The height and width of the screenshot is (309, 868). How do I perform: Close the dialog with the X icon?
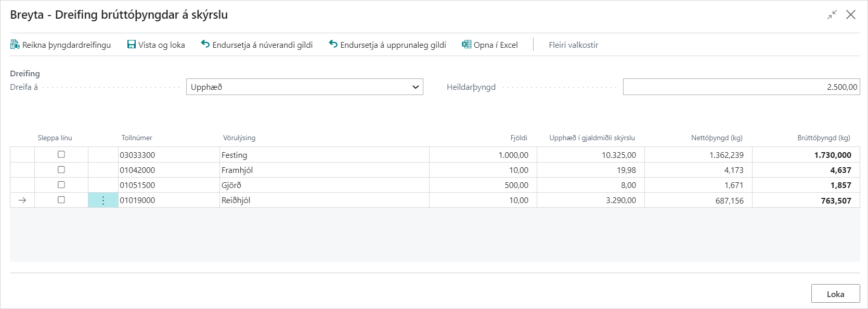pyautogui.click(x=851, y=15)
